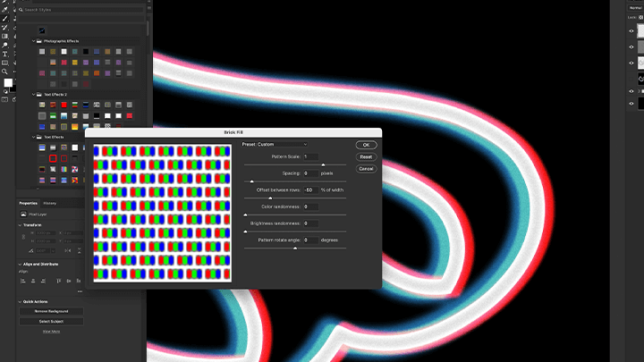Open more align options ellipsis
The height and width of the screenshot is (362, 644).
[x=80, y=291]
